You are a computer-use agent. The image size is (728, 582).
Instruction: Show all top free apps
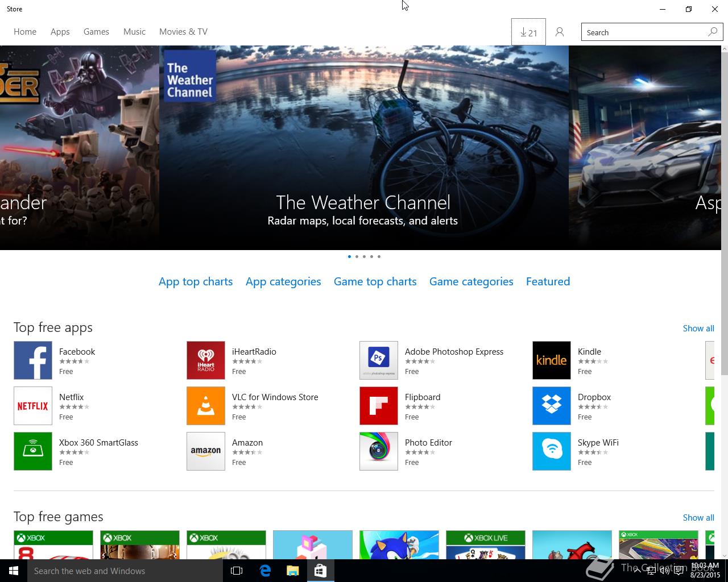pos(698,329)
